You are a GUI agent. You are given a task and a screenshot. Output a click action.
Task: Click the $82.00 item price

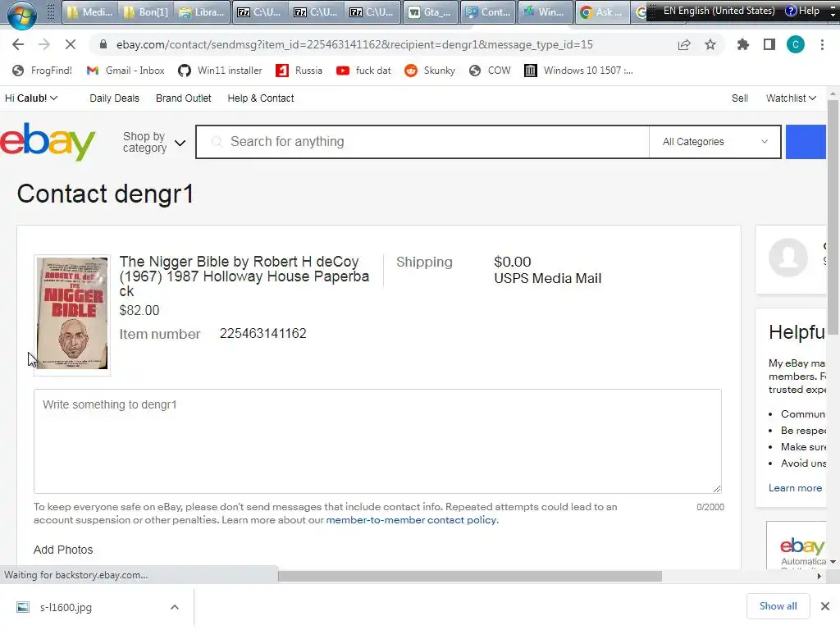[139, 311]
